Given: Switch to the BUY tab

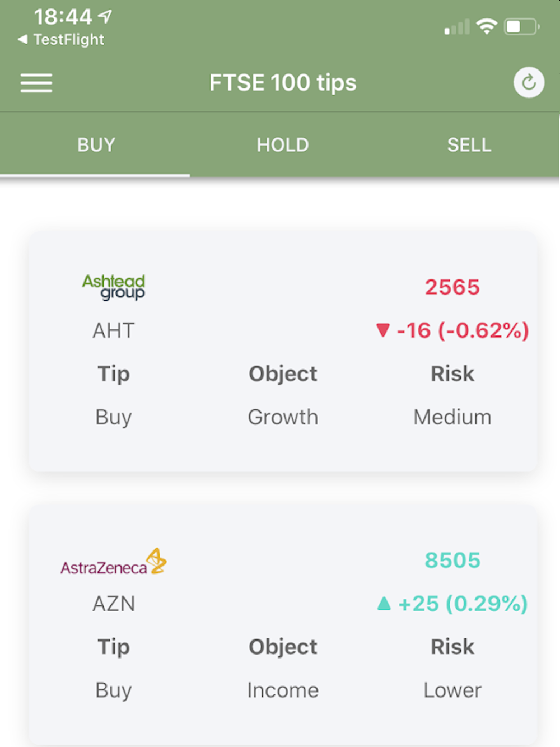Looking at the screenshot, I should (96, 145).
